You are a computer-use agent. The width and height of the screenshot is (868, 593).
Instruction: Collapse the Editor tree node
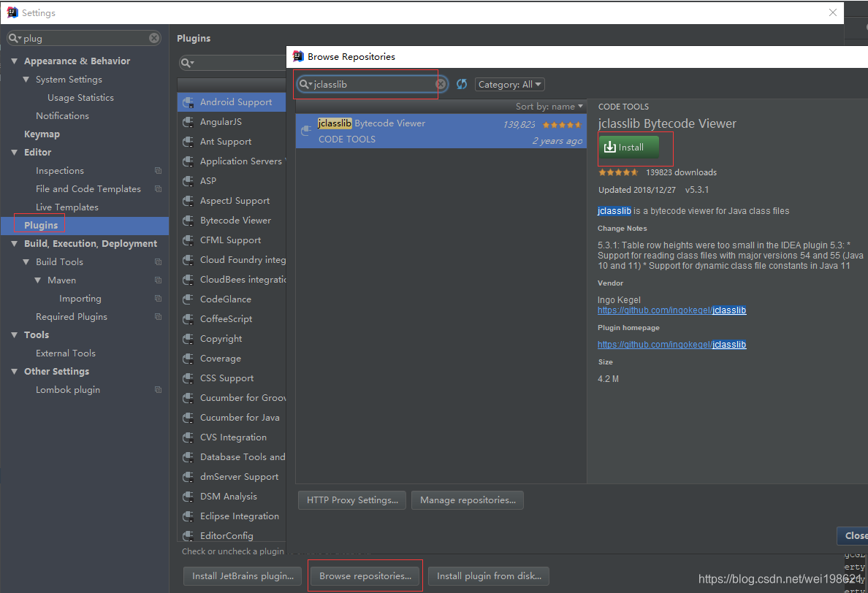click(15, 152)
